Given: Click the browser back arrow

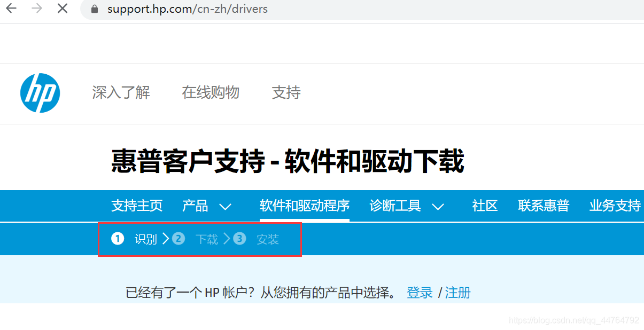Looking at the screenshot, I should [x=11, y=9].
